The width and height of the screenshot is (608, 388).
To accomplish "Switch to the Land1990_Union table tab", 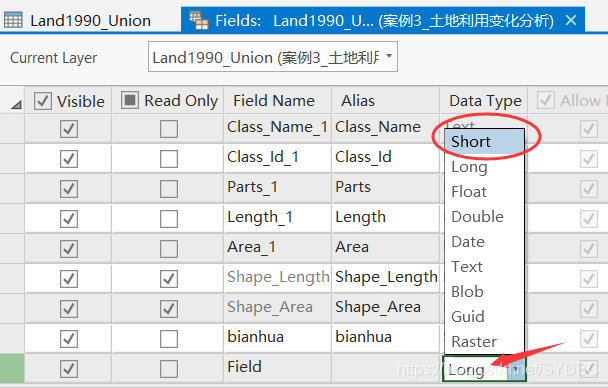I will (90, 21).
